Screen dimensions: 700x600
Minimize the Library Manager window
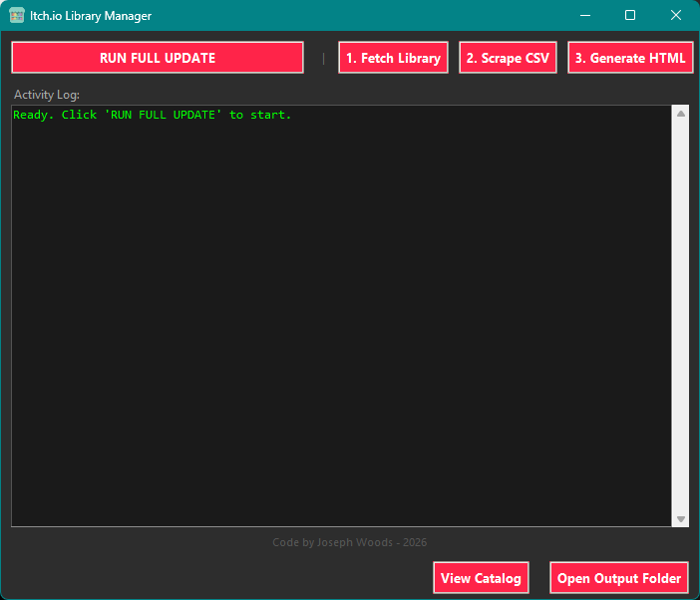tap(585, 16)
